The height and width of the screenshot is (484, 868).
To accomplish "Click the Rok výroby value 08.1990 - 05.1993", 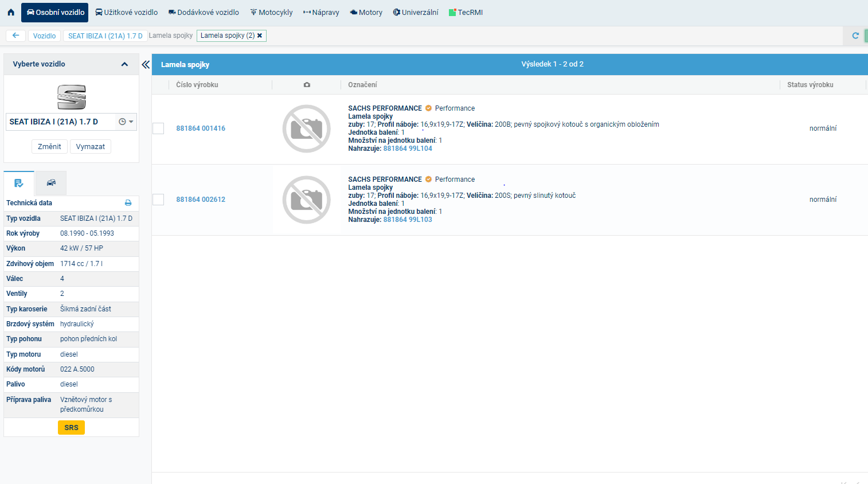I will pyautogui.click(x=87, y=233).
